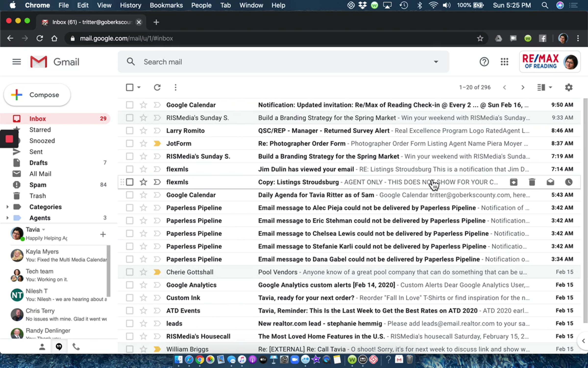
Task: Click the Search mail input field
Action: (269, 62)
